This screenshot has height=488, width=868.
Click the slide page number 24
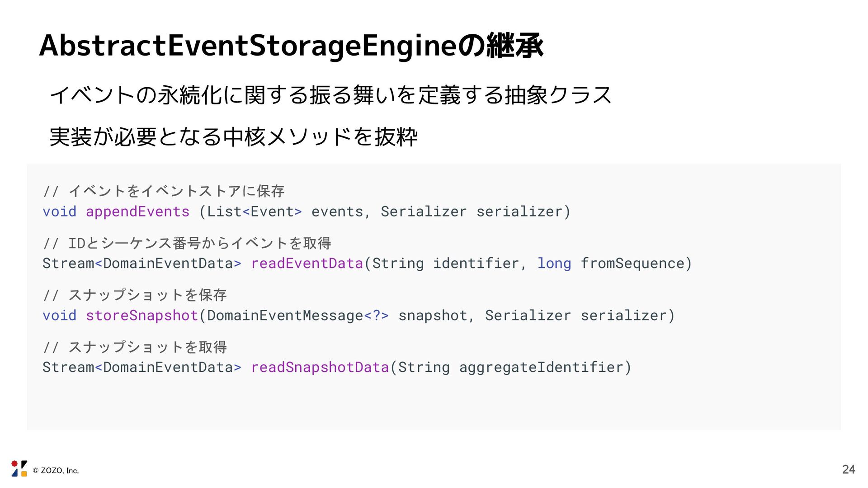click(848, 469)
